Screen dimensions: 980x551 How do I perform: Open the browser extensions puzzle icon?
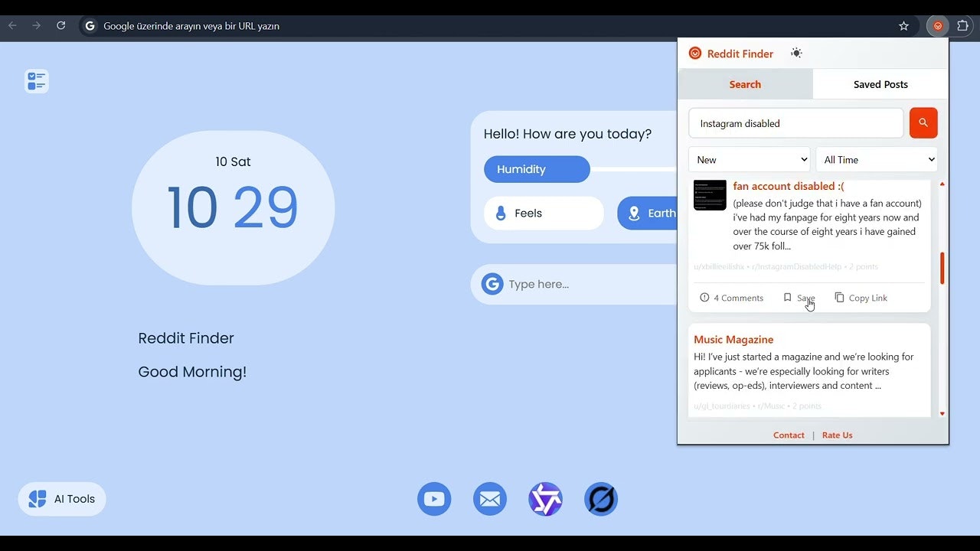click(963, 26)
